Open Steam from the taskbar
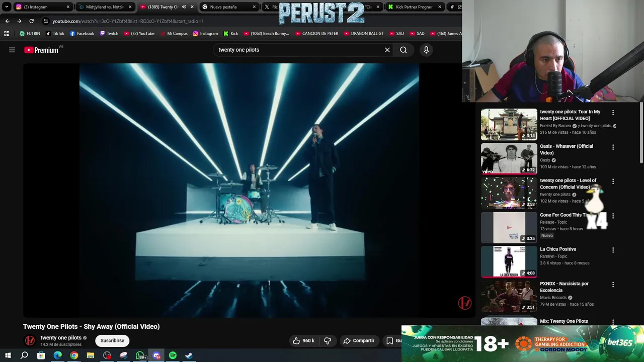Image resolution: width=644 pixels, height=362 pixels. pos(189,355)
